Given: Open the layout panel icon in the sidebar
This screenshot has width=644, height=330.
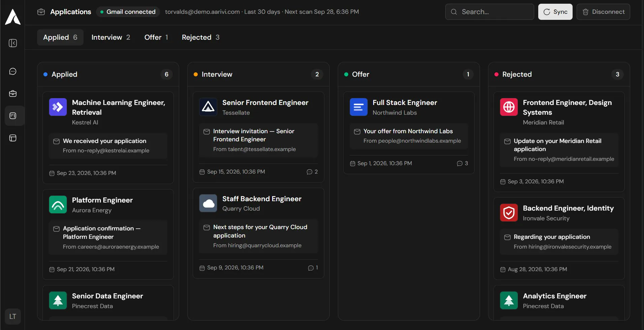Looking at the screenshot, I should 13,138.
